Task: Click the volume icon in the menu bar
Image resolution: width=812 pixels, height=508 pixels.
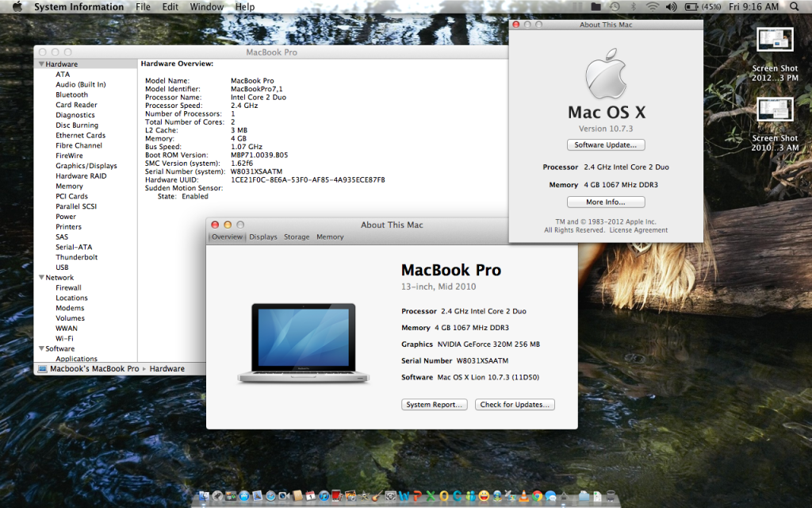Action: [671, 6]
